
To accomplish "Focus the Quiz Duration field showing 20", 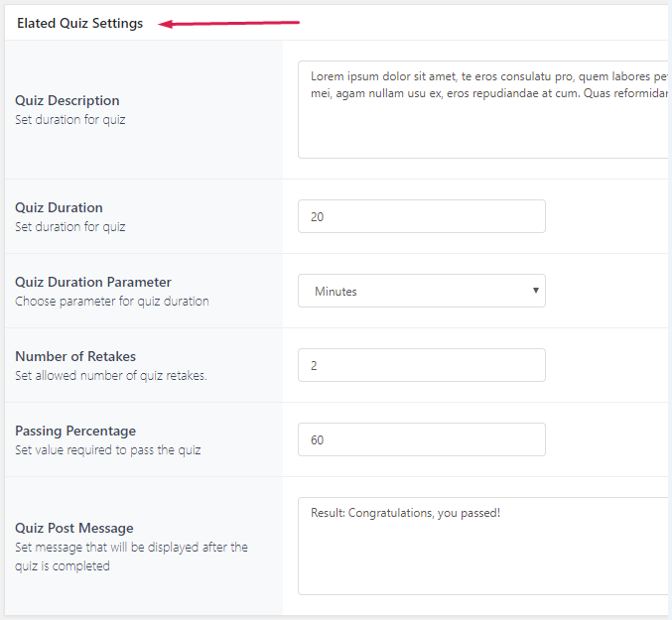I will click(x=421, y=216).
